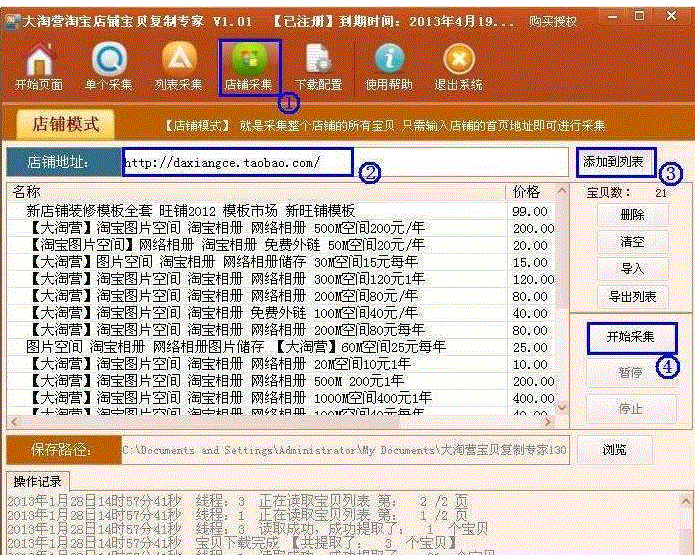Switch to 店铺采集 green icon
The height and width of the screenshot is (555, 695).
click(249, 67)
